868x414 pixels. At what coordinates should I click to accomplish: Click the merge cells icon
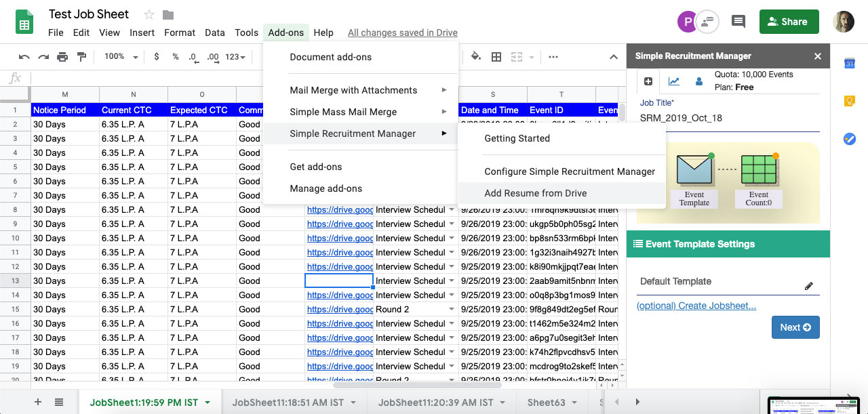(x=517, y=57)
